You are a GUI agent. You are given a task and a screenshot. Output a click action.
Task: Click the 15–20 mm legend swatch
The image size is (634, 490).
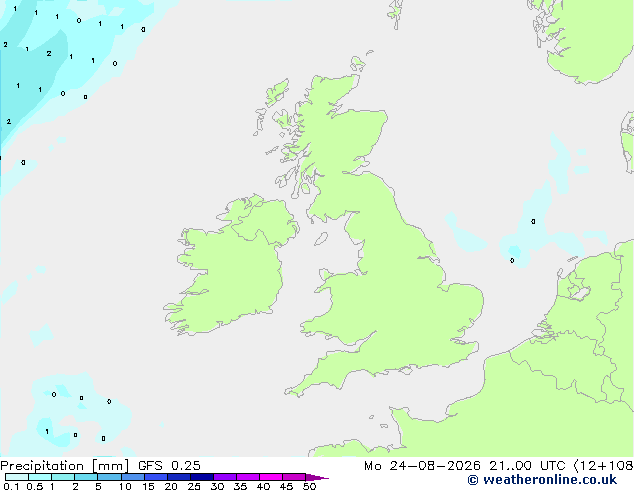point(155,477)
